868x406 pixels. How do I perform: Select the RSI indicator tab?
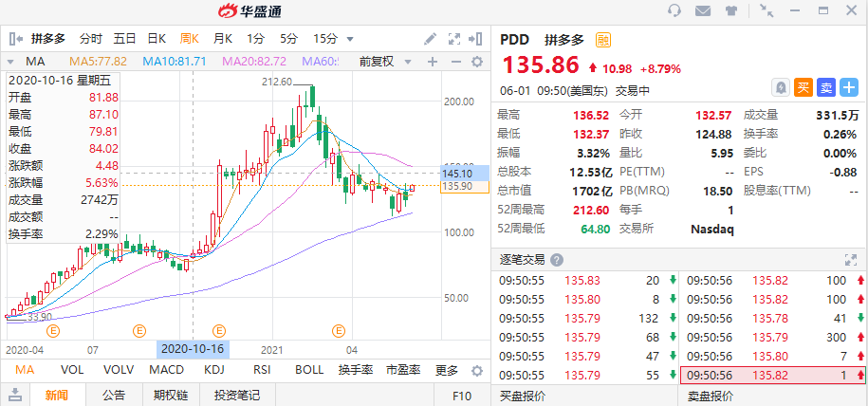(x=262, y=371)
